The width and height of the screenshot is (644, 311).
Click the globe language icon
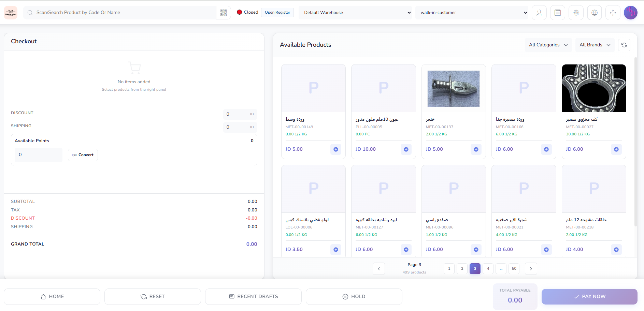coord(595,13)
